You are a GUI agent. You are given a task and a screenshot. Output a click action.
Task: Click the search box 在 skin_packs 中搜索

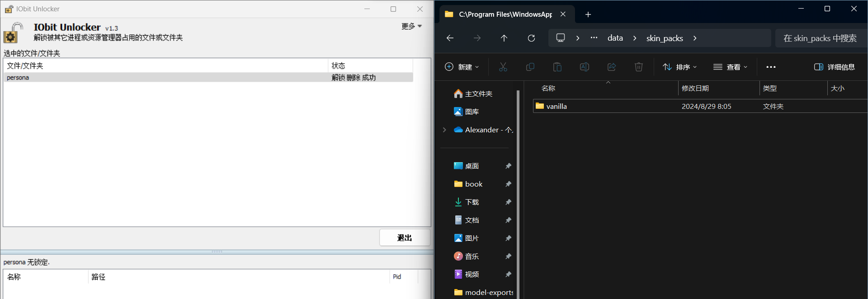[x=821, y=38]
